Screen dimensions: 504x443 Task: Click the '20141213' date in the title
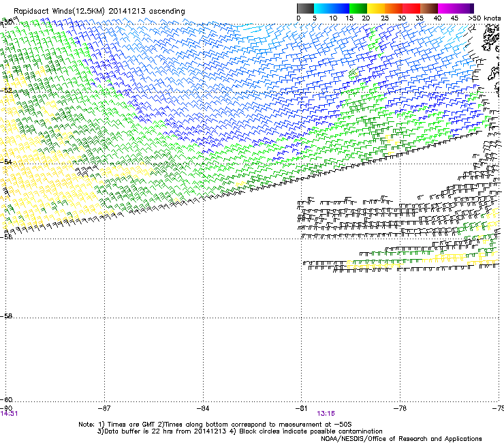point(127,12)
